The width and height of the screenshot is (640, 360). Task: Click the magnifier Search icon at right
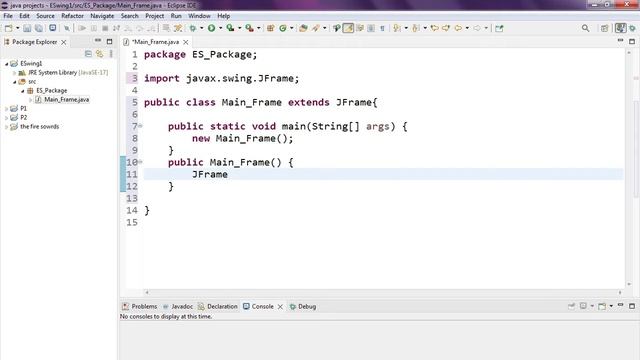pyautogui.click(x=585, y=28)
